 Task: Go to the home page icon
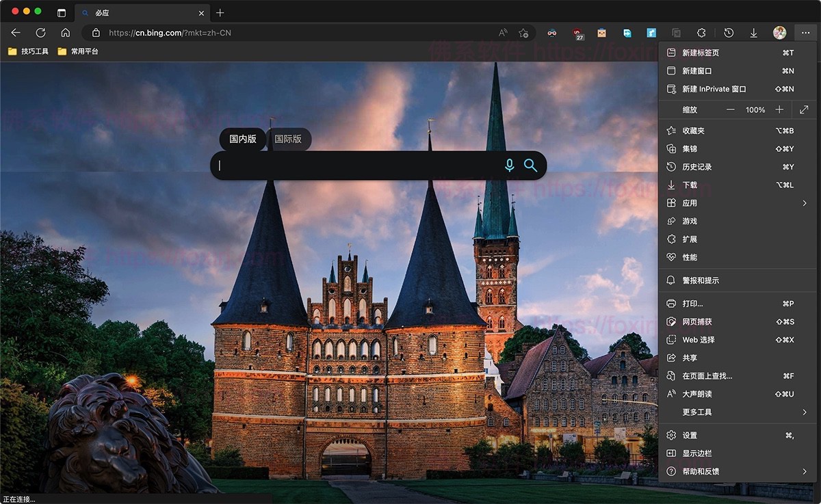pyautogui.click(x=65, y=32)
